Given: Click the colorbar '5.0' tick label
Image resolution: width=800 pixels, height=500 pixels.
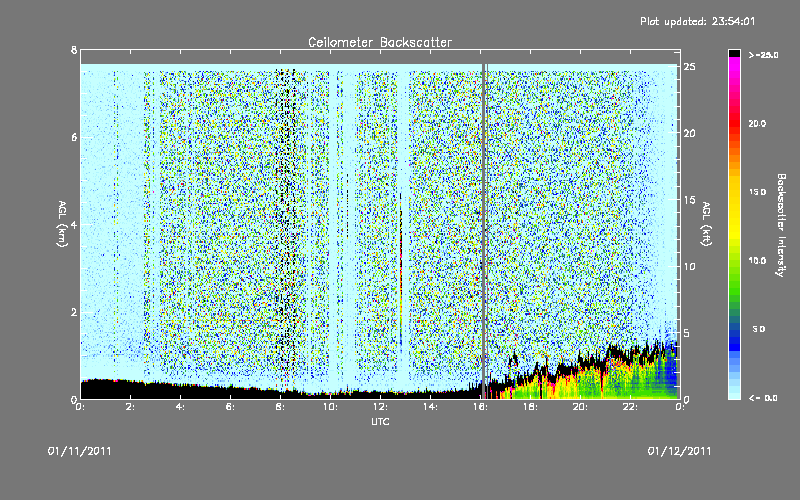Looking at the screenshot, I should point(759,329).
